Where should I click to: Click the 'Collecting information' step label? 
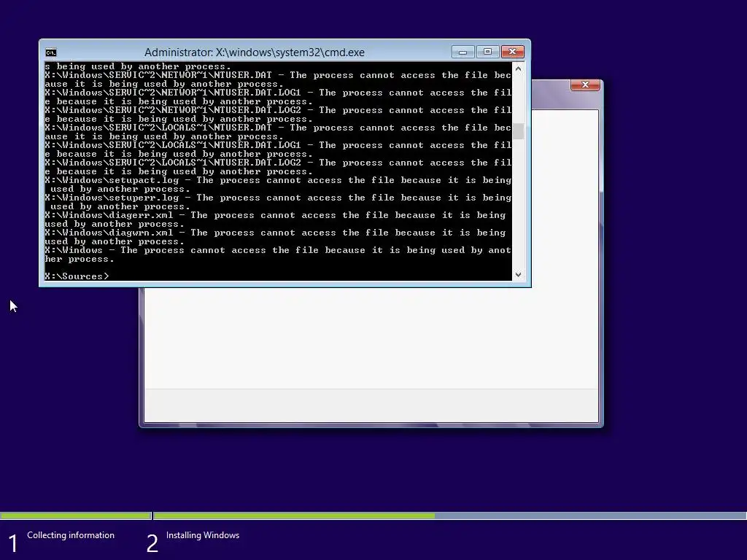click(x=71, y=535)
